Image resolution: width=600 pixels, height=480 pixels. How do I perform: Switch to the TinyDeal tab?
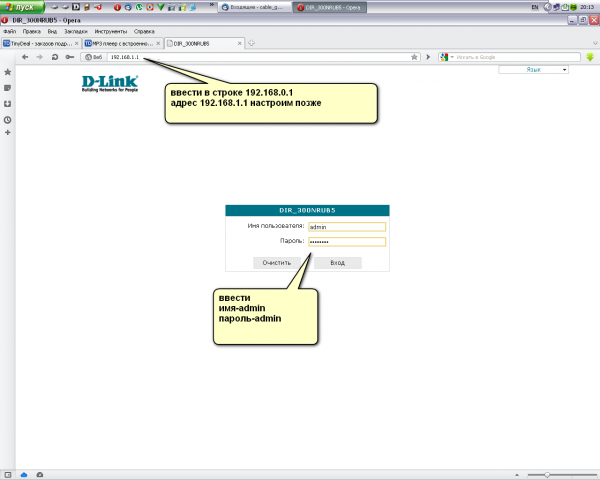pos(38,44)
